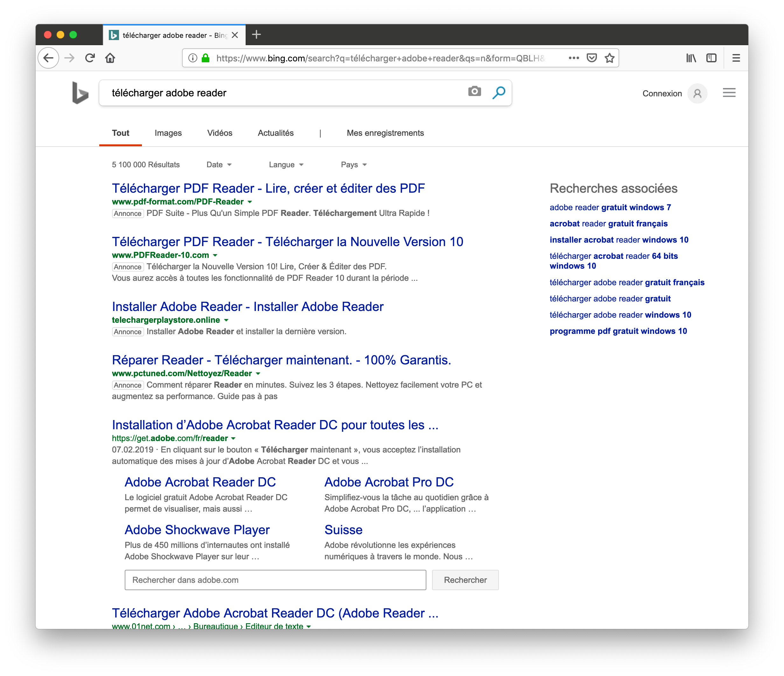Viewport: 784px width, 676px height.
Task: Expand arrow next to PDFReader-10.com URL
Action: pos(215,255)
